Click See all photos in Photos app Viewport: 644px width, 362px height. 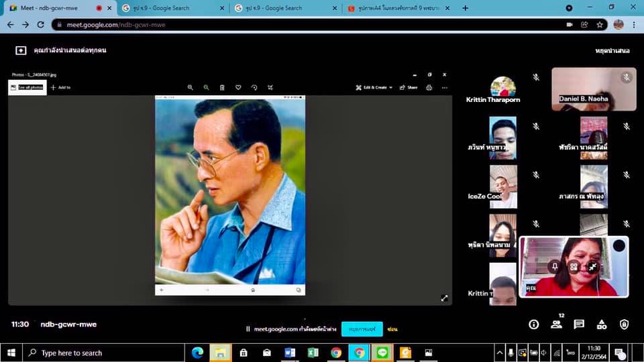click(x=27, y=87)
